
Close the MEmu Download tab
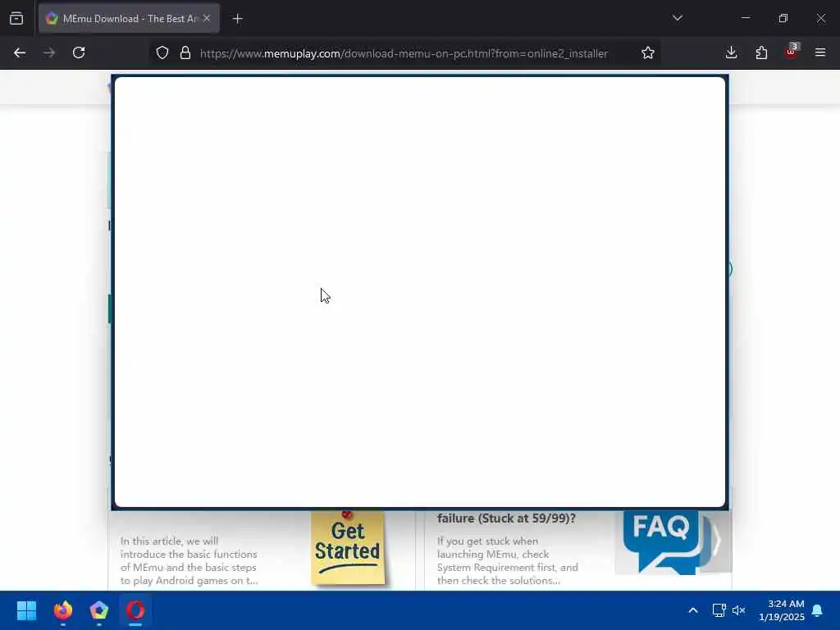207,18
